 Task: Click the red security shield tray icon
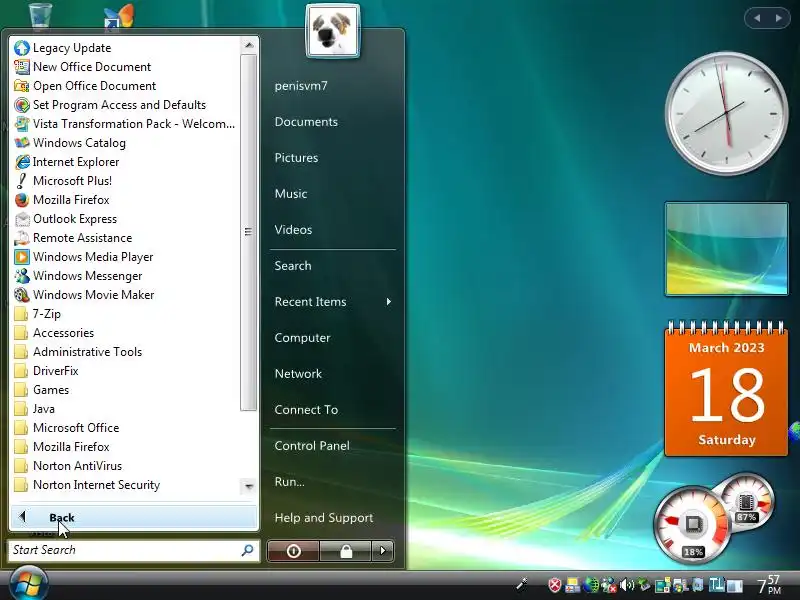555,585
